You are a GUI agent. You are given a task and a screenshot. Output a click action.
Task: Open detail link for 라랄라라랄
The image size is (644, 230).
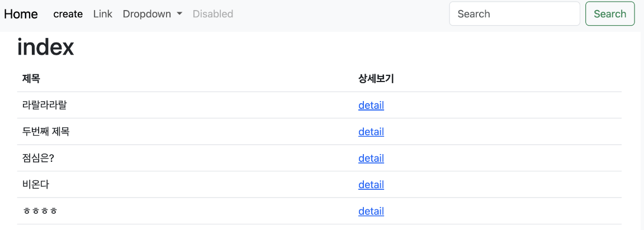coord(371,105)
